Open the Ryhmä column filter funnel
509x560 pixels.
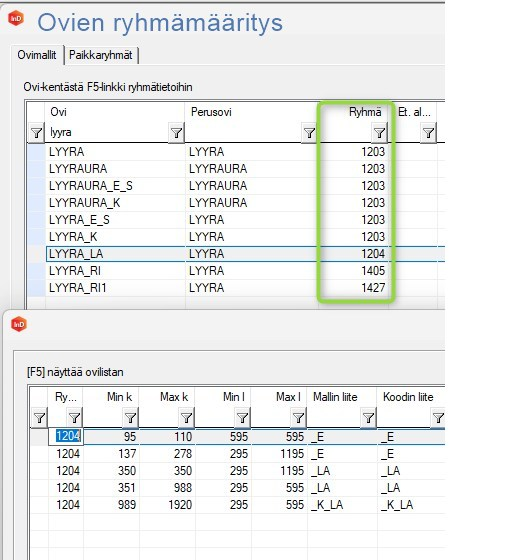tap(379, 133)
